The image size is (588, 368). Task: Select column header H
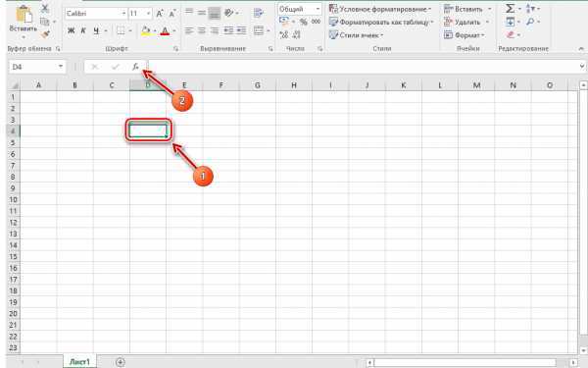294,85
